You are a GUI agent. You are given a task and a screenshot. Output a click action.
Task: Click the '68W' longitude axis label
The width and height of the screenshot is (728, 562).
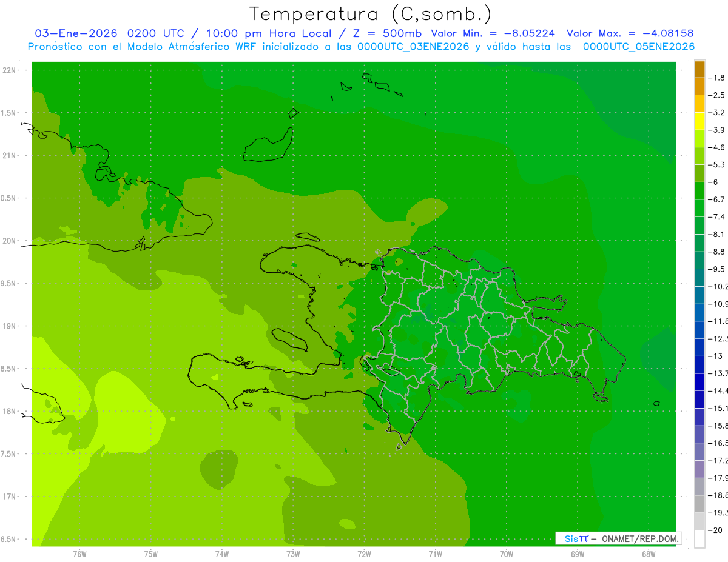coord(649,554)
